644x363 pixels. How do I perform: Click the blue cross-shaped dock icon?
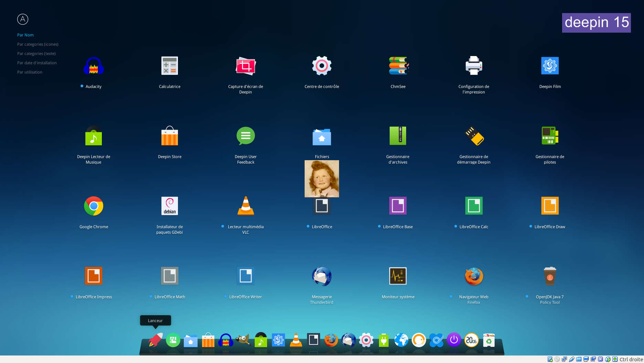coord(436,340)
